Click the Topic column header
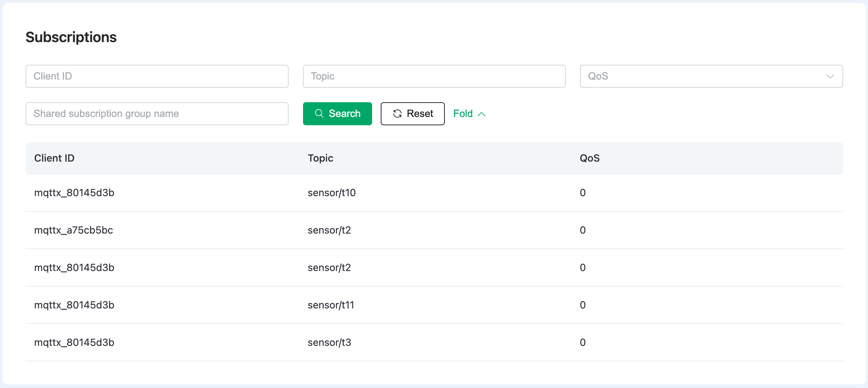 pyautogui.click(x=320, y=158)
